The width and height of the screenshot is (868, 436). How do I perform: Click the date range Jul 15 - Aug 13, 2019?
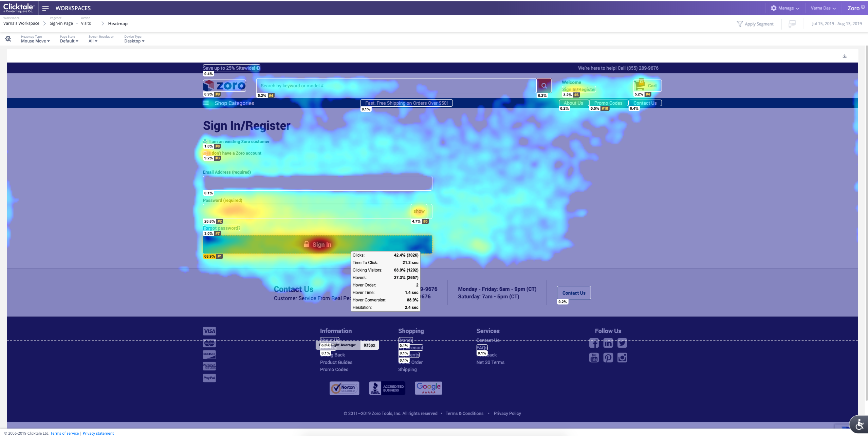pyautogui.click(x=836, y=24)
